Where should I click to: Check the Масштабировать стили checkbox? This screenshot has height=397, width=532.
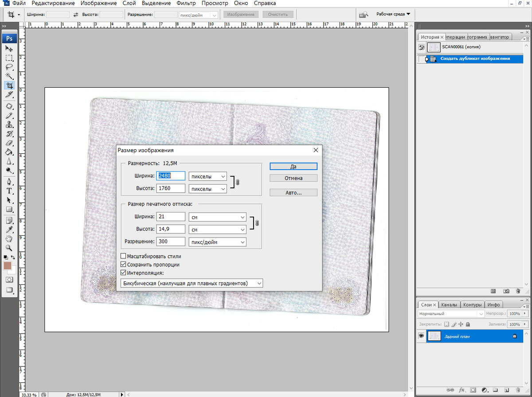pyautogui.click(x=123, y=257)
